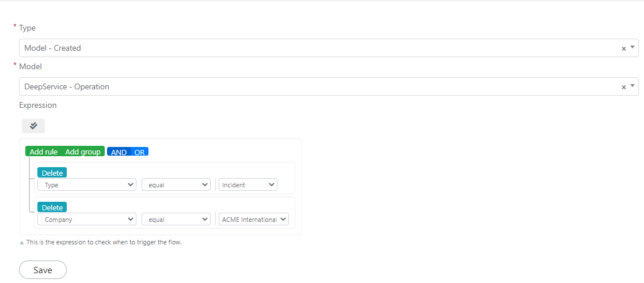Save the trigger configuration
The width and height of the screenshot is (644, 283).
click(x=43, y=270)
